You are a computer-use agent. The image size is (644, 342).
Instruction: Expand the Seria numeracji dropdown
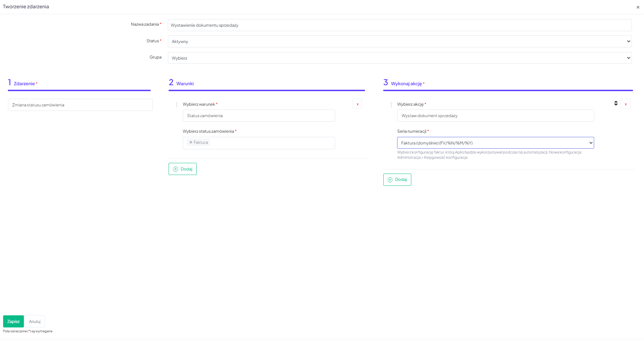coord(495,143)
